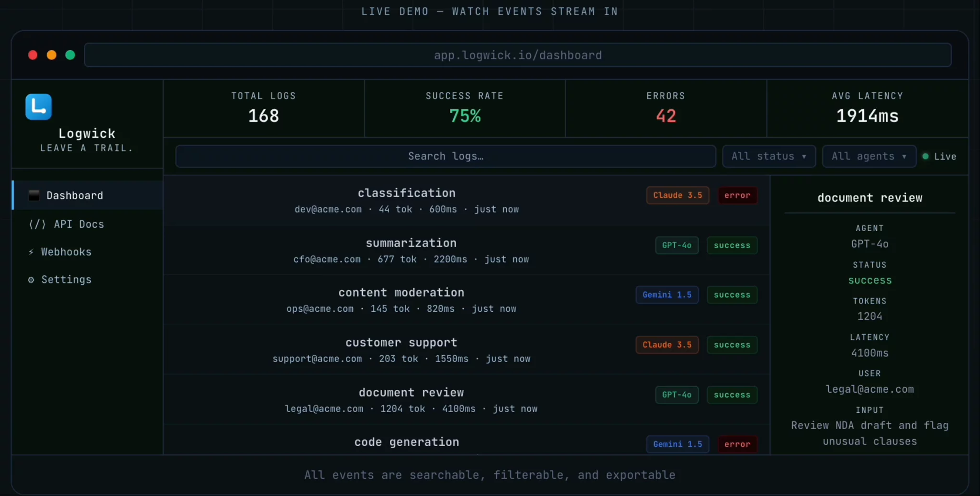The image size is (980, 496).
Task: Click success badge on document review row
Action: pos(732,395)
